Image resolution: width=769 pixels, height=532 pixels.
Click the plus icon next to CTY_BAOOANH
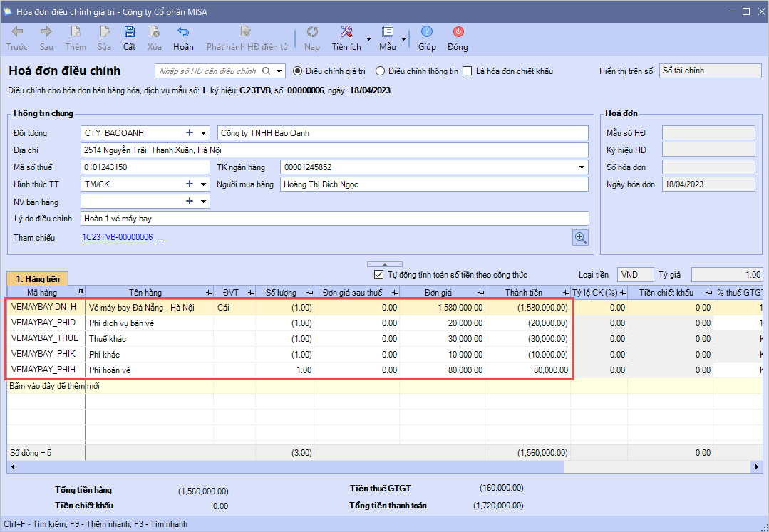pyautogui.click(x=190, y=132)
